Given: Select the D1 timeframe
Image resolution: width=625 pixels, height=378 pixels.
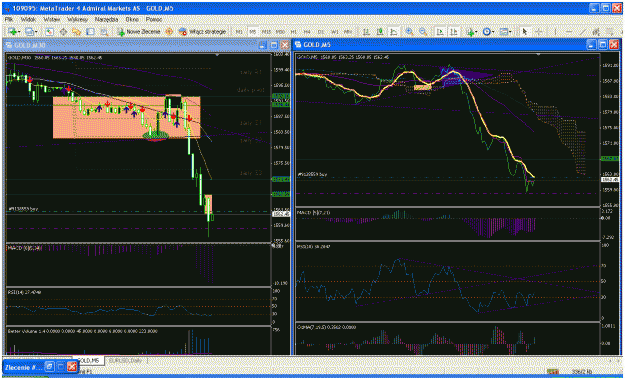Looking at the screenshot, I should [321, 32].
